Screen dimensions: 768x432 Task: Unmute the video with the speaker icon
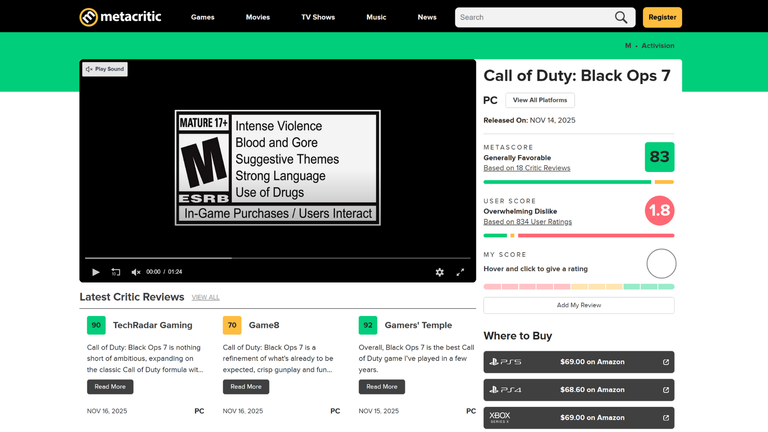pos(136,272)
